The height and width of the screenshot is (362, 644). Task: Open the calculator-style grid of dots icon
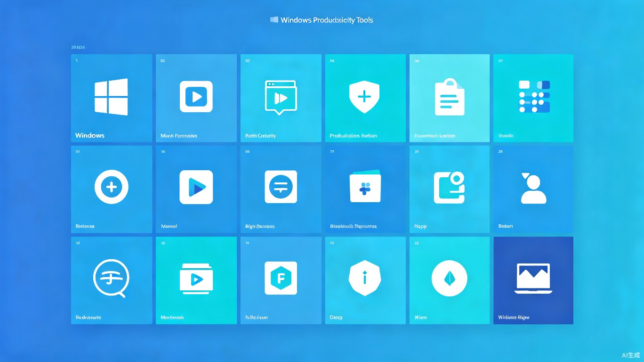tap(534, 97)
